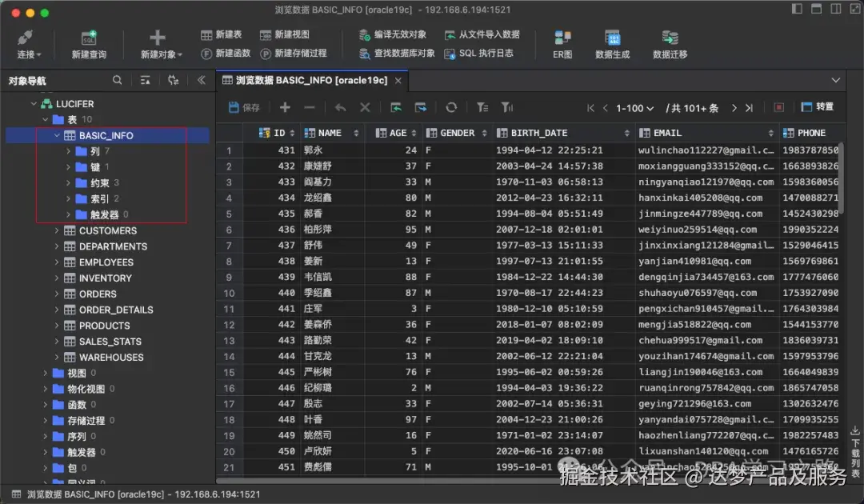Expand the CUSTOMERS table node

pyautogui.click(x=57, y=230)
